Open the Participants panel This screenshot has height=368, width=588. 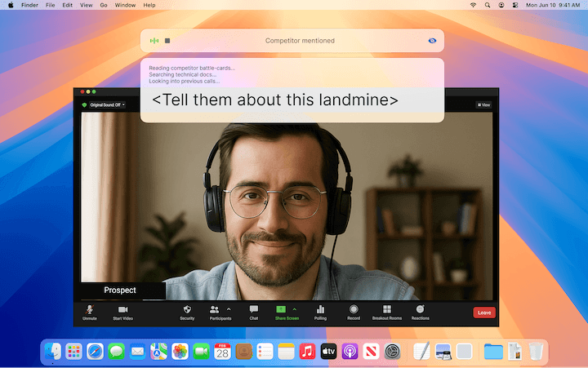[x=220, y=313]
